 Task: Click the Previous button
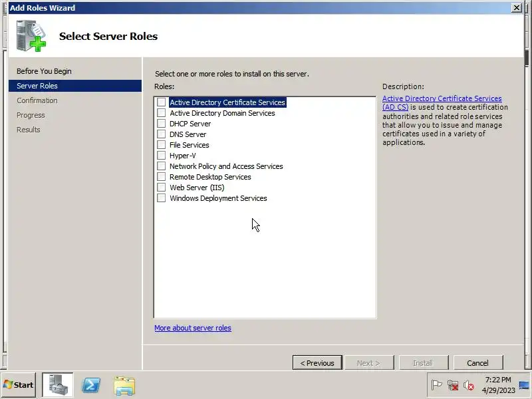point(317,363)
